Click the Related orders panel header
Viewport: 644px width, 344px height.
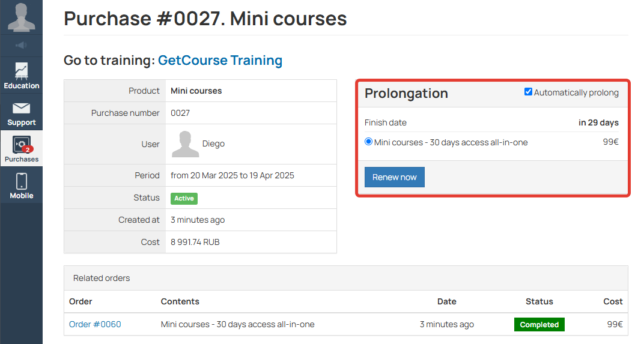(346, 278)
